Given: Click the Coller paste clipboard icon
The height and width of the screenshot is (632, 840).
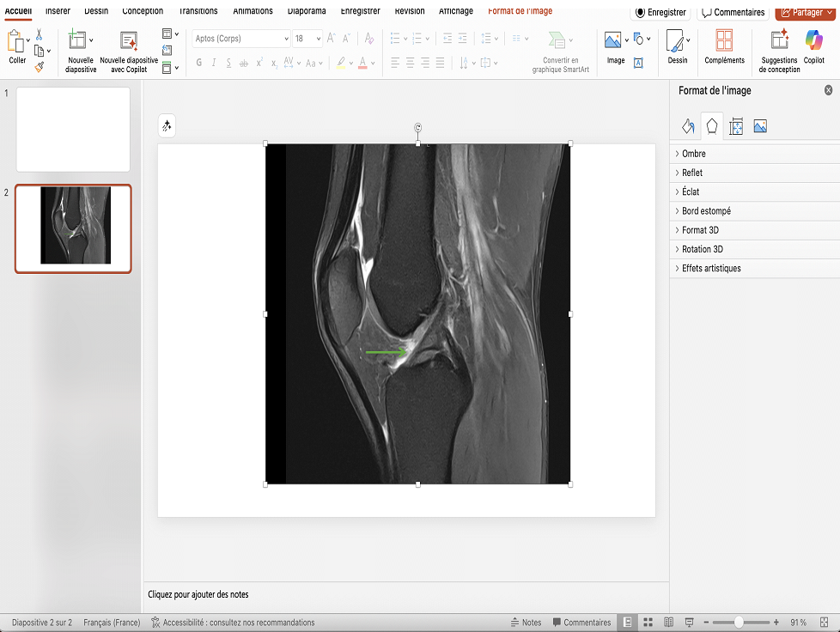Looking at the screenshot, I should [x=16, y=41].
